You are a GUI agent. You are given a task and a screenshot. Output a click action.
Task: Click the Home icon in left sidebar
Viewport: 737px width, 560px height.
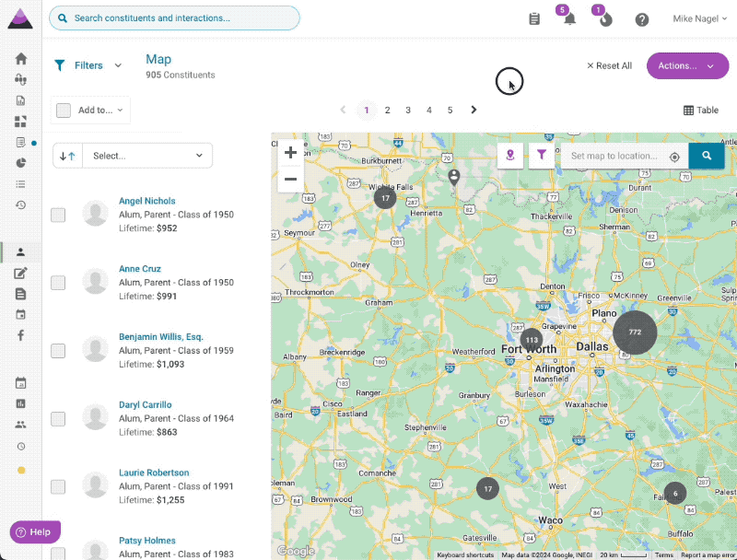tap(20, 59)
